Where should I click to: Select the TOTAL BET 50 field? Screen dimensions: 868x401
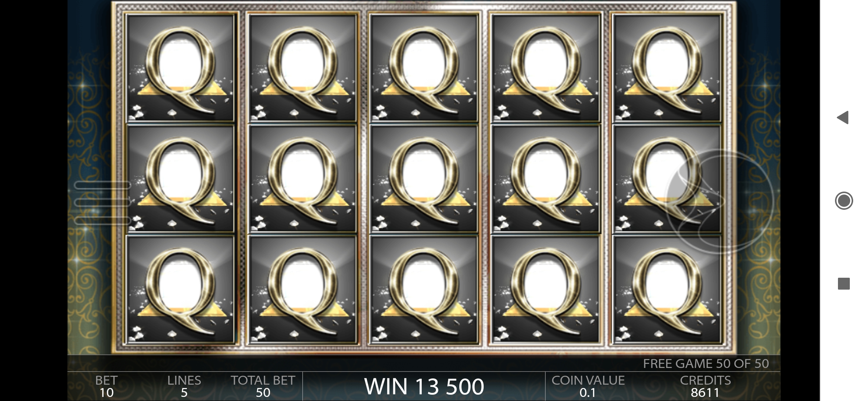[263, 386]
